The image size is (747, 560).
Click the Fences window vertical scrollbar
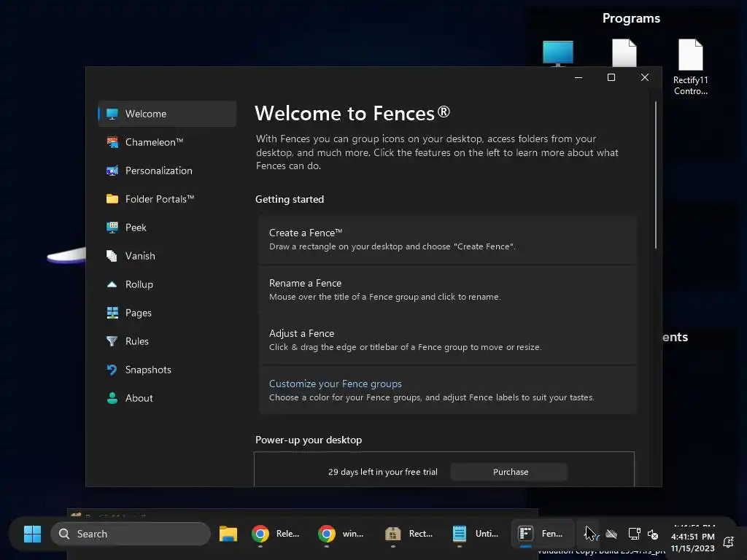point(656,174)
